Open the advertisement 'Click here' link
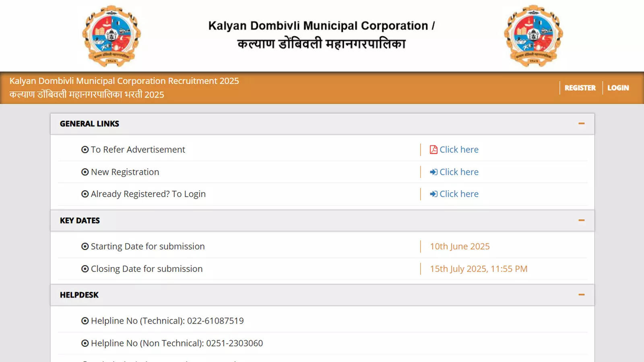Viewport: 644px width, 362px height. [459, 150]
